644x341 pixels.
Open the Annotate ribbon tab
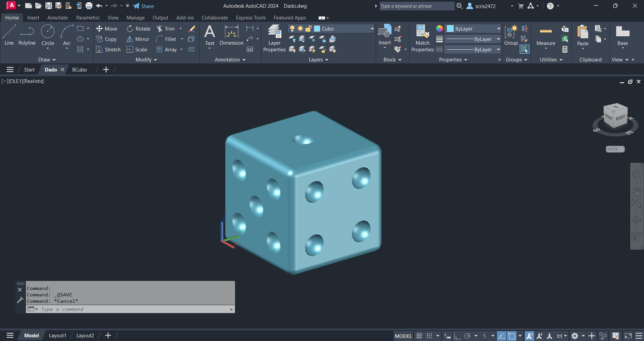pos(57,18)
